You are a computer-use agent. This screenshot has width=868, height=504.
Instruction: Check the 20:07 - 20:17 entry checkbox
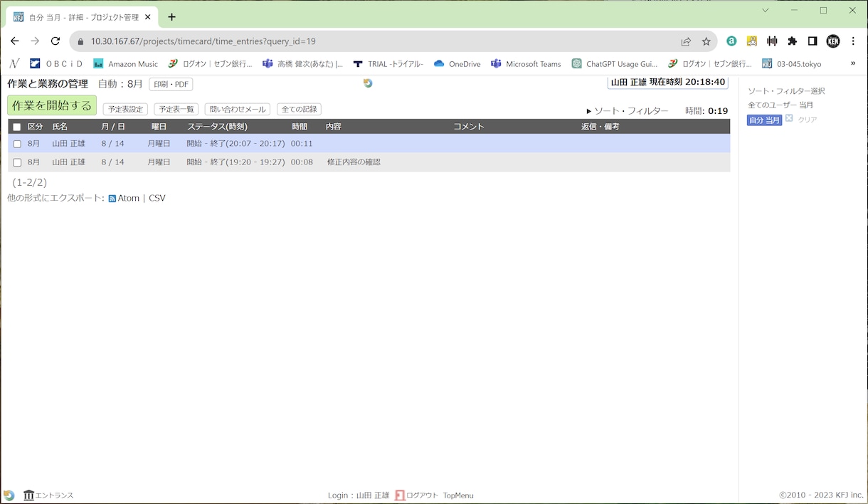click(17, 144)
